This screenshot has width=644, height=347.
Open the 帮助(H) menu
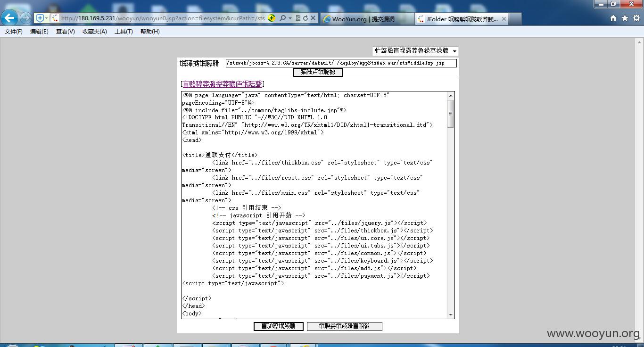click(150, 32)
